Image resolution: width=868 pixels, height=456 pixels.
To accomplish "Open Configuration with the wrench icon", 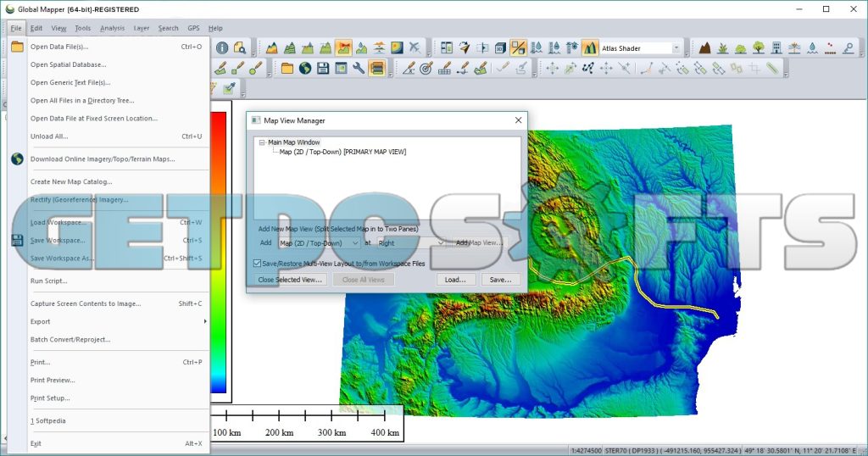I will [x=359, y=69].
